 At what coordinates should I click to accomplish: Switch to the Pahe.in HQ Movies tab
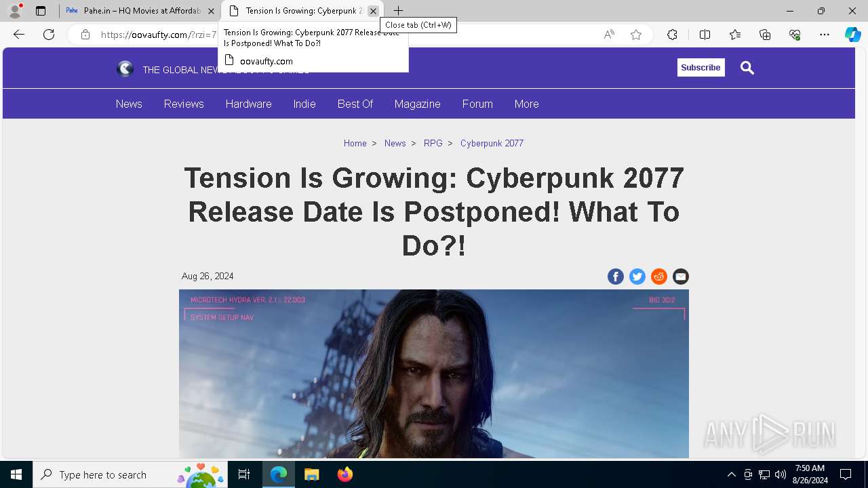[140, 11]
